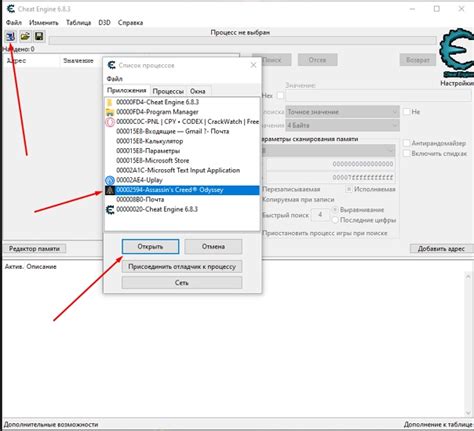Click the Быстрый поиск value field
The height and width of the screenshot is (431, 474).
[320, 215]
